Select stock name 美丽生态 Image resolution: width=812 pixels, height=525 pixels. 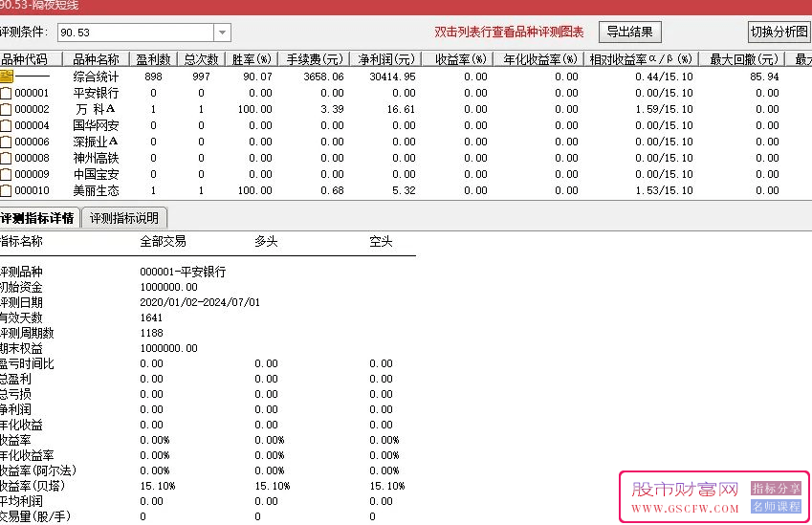tap(96, 190)
